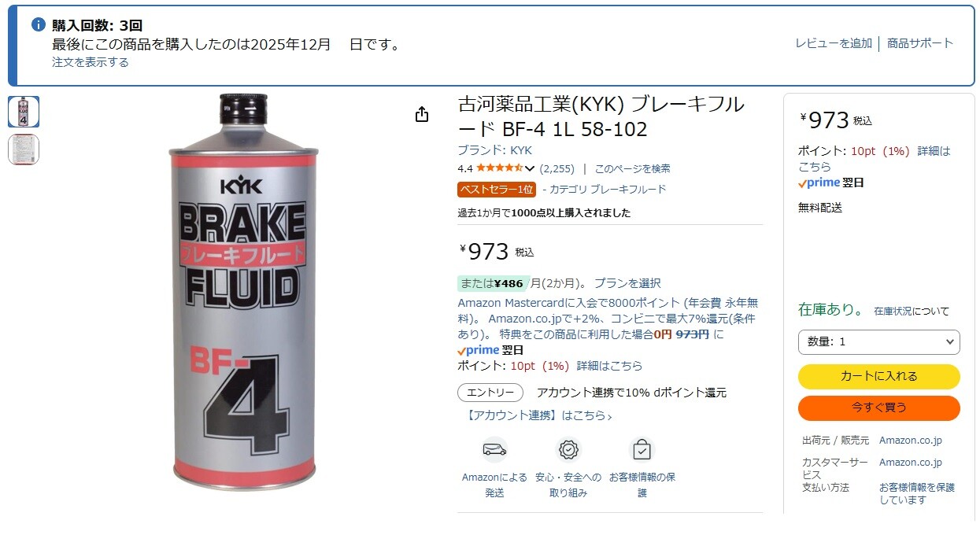Viewport: 980px width, 557px height.
Task: Click the safety badge icon
Action: coord(568,450)
